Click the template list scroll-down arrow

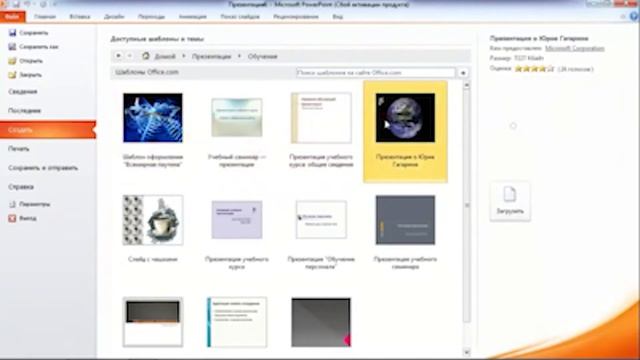[467, 352]
